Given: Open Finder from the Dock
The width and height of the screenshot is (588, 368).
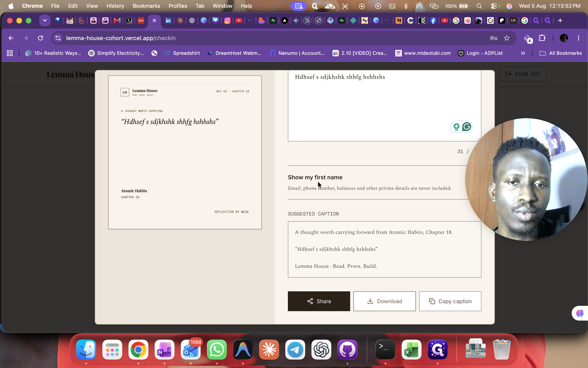Looking at the screenshot, I should [x=86, y=350].
